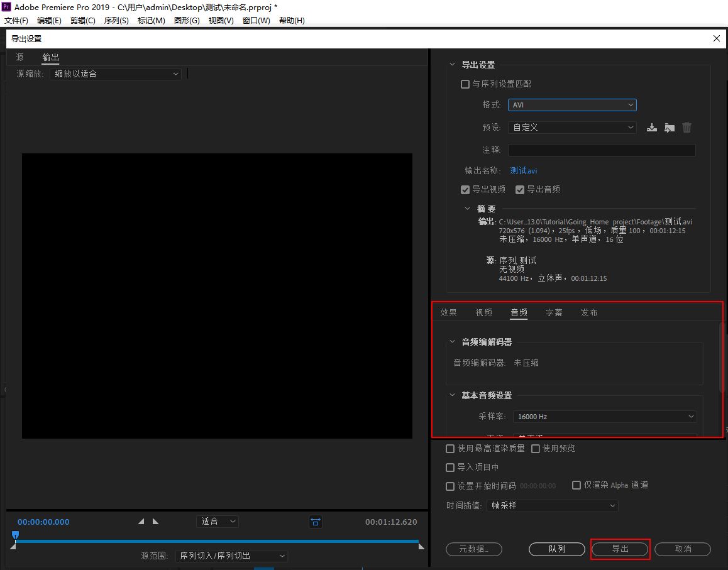Open the Clip menu
The height and width of the screenshot is (570, 728).
(x=82, y=20)
